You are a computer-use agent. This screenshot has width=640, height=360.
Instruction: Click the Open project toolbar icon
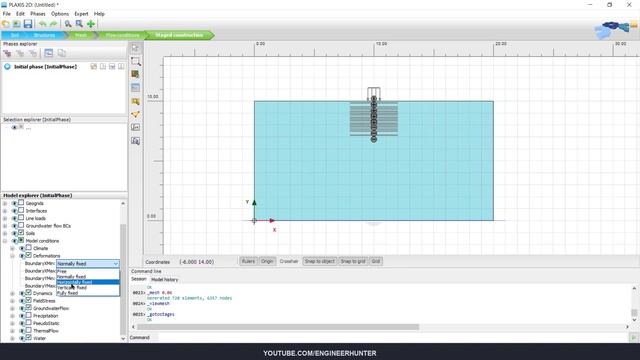[x=17, y=24]
